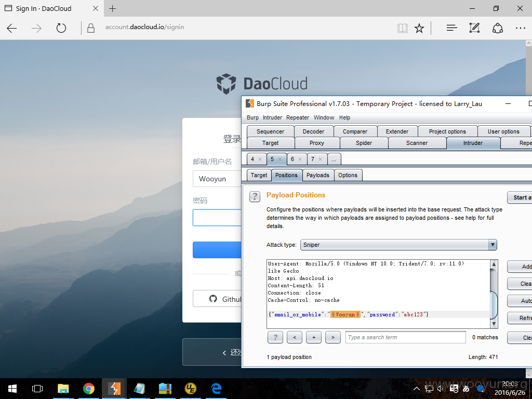Switch to Intruder Target sub-tab
Screen dimensions: 532x399
259,175
